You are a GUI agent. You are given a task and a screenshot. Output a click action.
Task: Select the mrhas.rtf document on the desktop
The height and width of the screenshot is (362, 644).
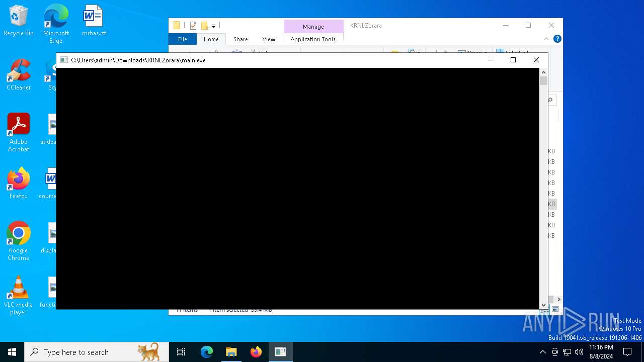coord(94,21)
